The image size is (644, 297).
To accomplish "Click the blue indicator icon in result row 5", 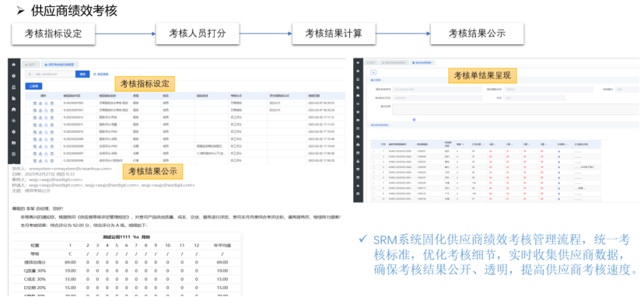I will pyautogui.click(x=559, y=172).
